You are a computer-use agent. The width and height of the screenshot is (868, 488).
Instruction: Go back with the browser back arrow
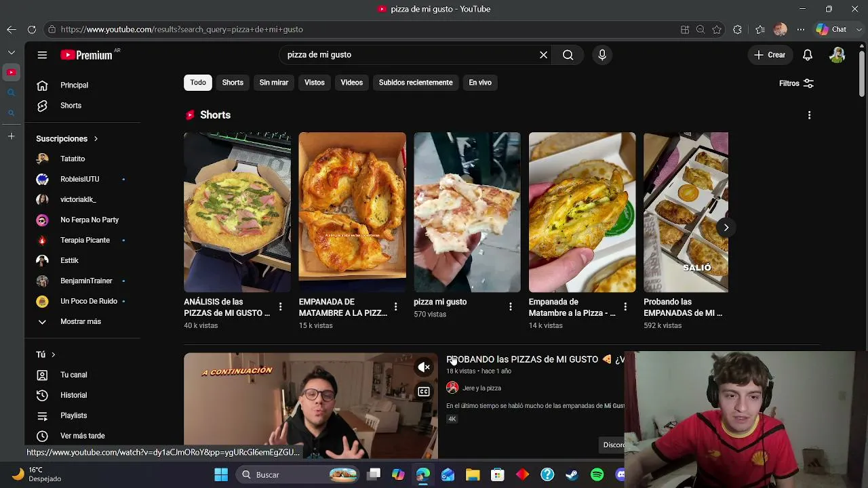tap(12, 29)
